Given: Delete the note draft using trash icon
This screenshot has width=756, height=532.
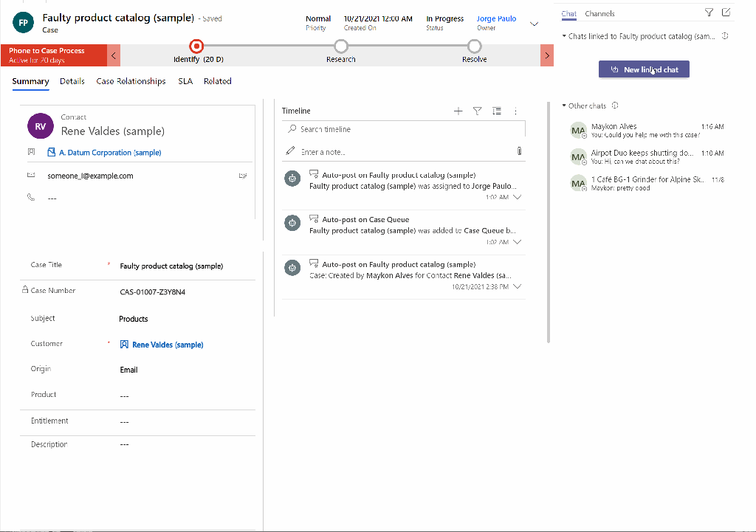Looking at the screenshot, I should click(x=519, y=151).
